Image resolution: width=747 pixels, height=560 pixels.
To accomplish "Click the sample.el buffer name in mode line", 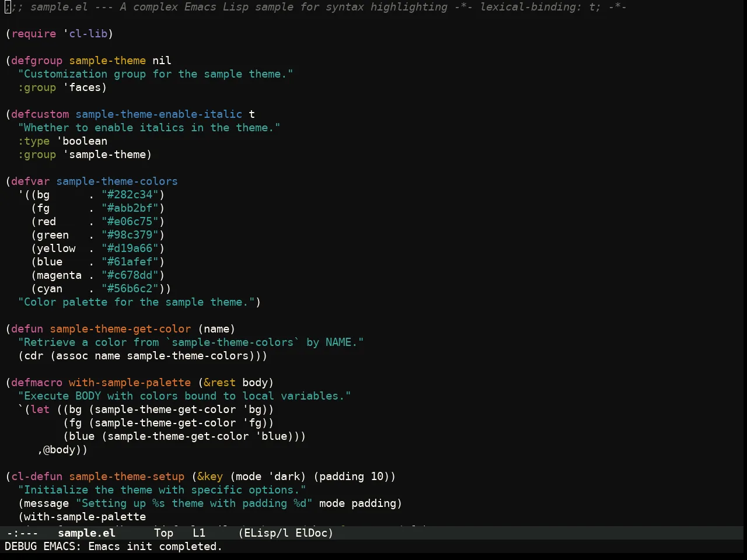I will click(x=86, y=533).
